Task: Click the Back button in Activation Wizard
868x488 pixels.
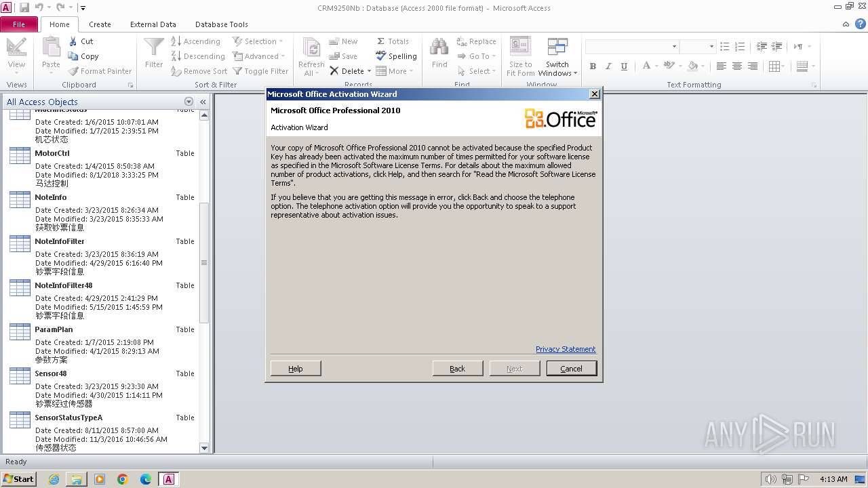Action: pyautogui.click(x=458, y=368)
